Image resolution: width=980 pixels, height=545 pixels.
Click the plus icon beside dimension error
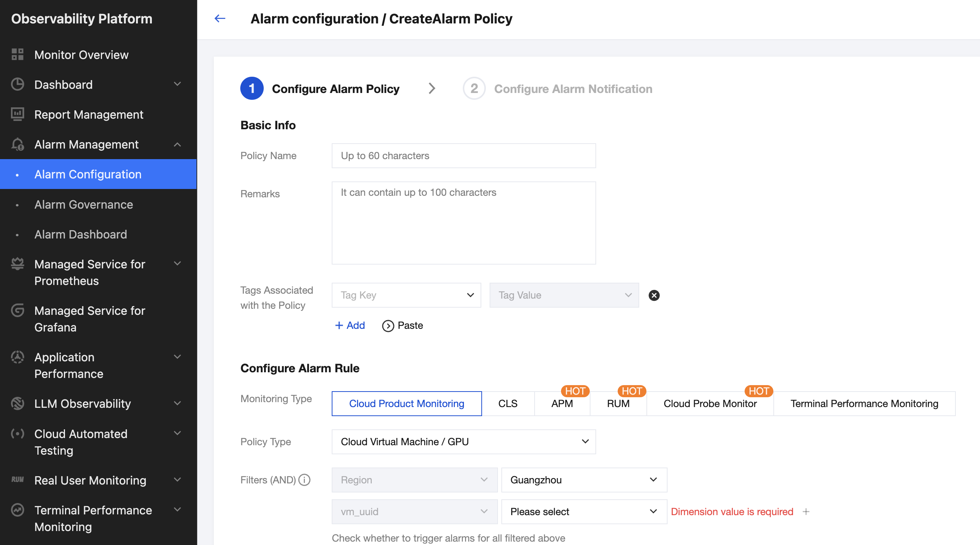(x=806, y=511)
